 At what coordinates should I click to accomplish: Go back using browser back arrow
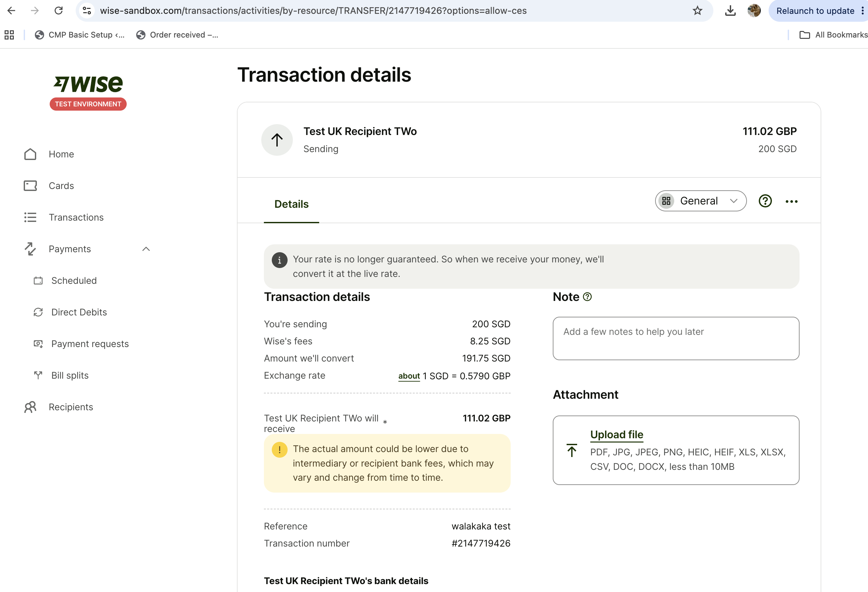click(11, 11)
